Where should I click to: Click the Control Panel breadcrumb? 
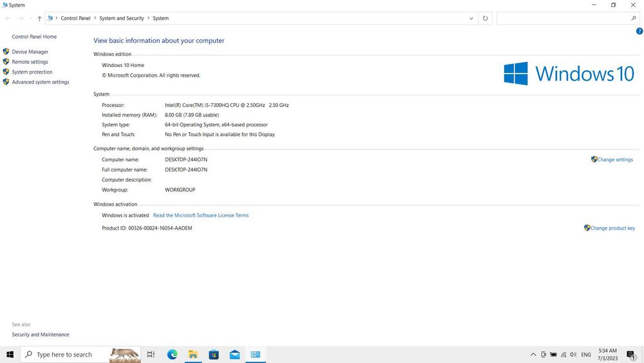pos(75,18)
